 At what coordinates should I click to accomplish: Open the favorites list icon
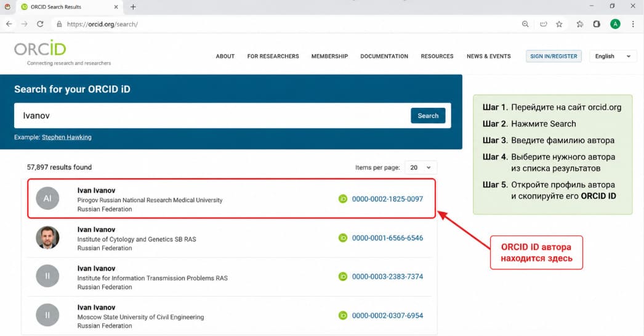(579, 24)
